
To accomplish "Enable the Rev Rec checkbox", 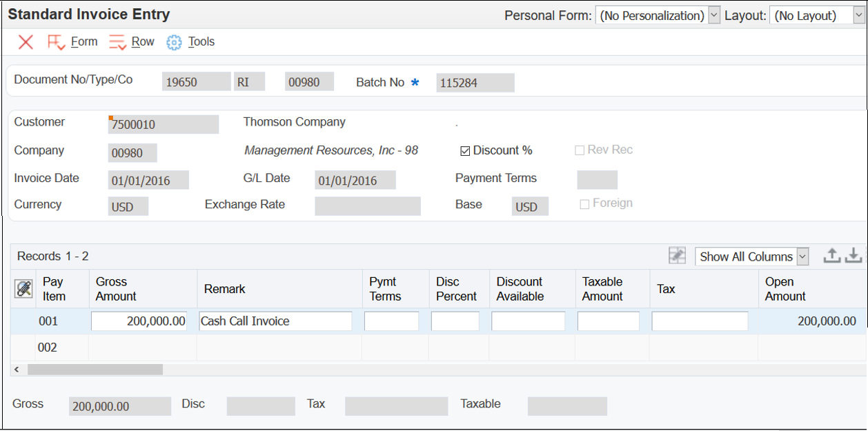I will point(580,150).
